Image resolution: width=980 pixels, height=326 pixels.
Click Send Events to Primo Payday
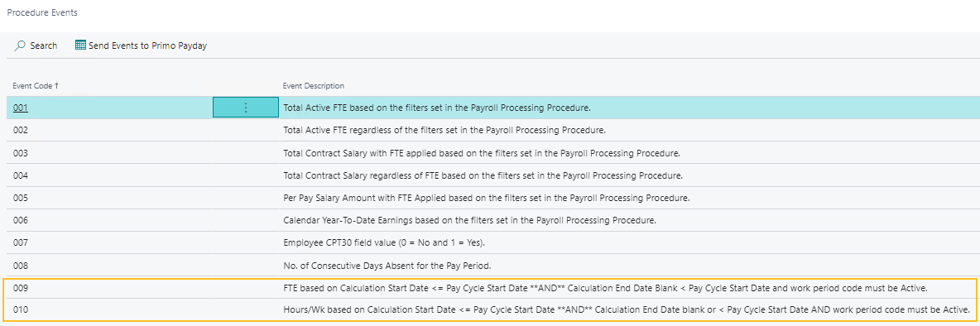tap(147, 46)
